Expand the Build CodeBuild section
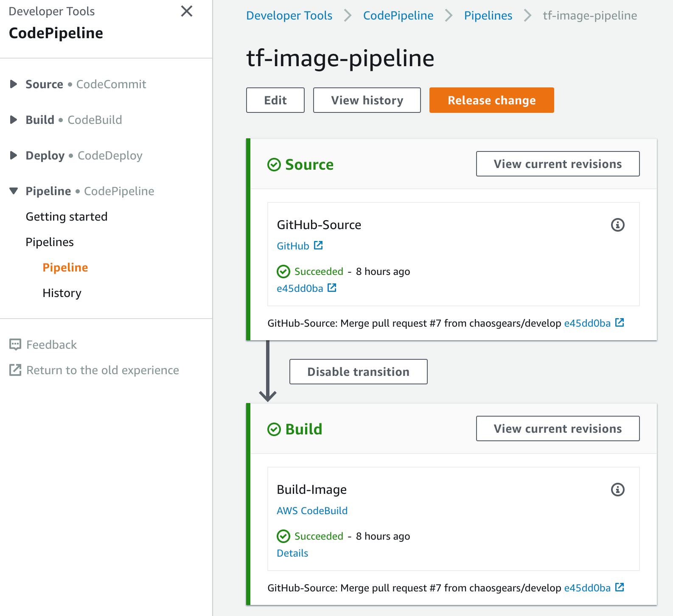 click(x=14, y=120)
